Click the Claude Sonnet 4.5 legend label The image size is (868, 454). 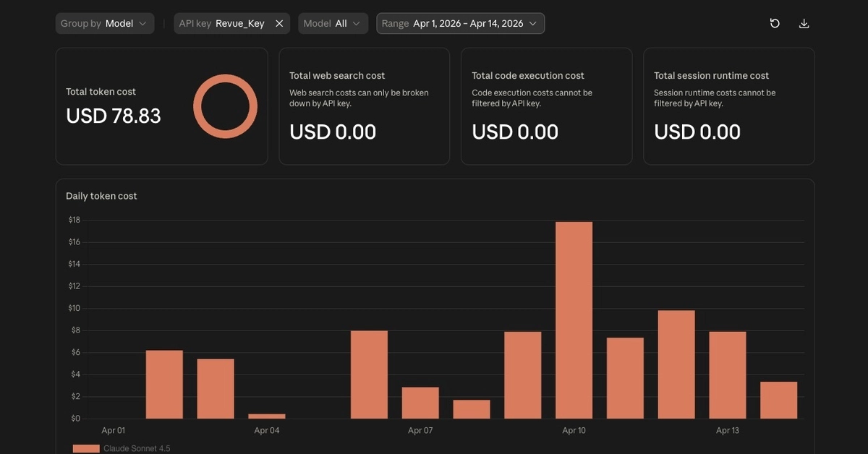[137, 448]
